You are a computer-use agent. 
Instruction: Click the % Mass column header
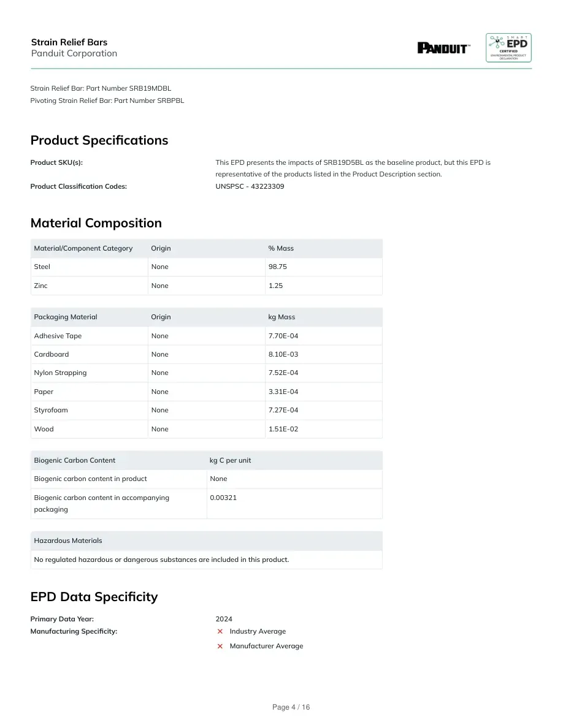281,248
